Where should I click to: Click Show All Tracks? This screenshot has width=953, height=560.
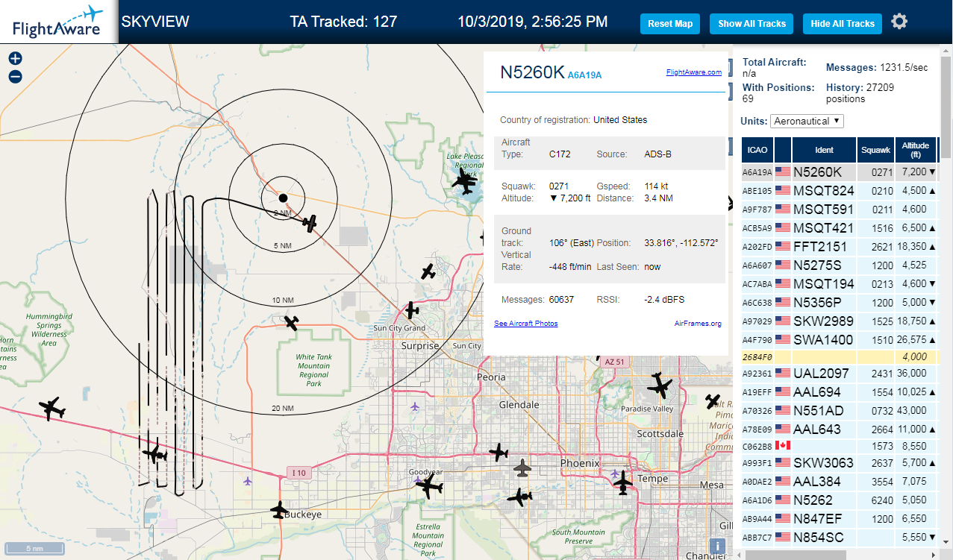(752, 23)
